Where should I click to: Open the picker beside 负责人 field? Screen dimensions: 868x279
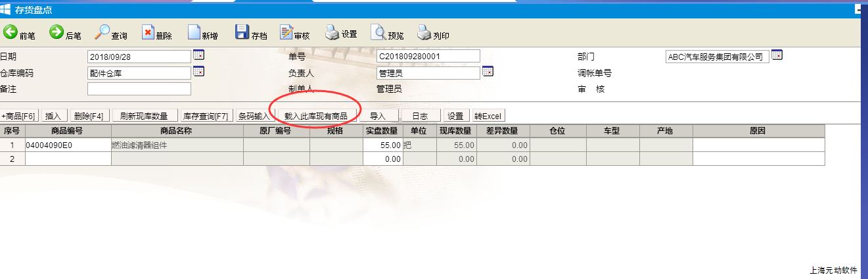pyautogui.click(x=488, y=72)
